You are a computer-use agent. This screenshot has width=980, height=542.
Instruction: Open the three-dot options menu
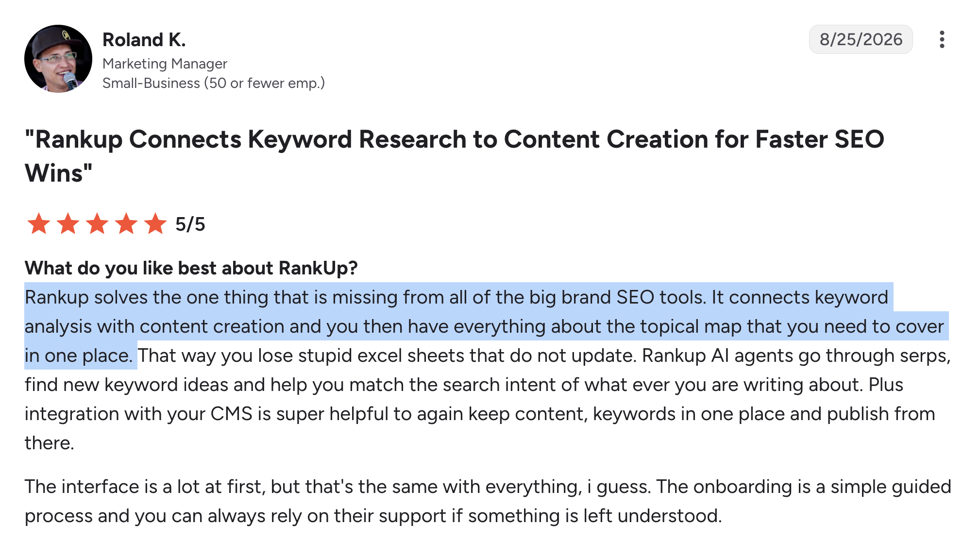click(942, 39)
